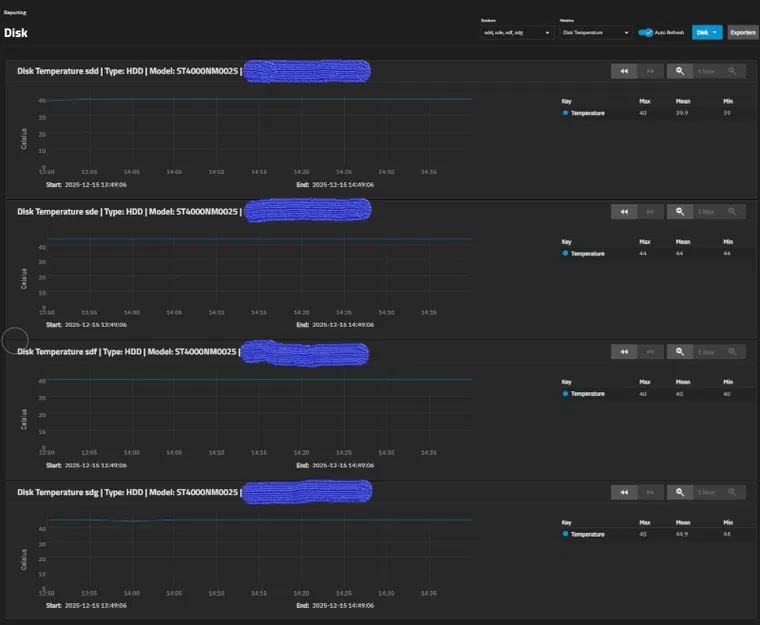
Task: Step back in time on sde chart
Action: 624,212
